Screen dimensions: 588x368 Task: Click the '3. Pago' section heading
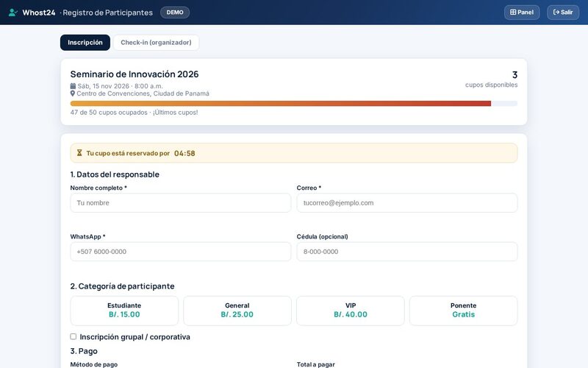[x=84, y=351]
